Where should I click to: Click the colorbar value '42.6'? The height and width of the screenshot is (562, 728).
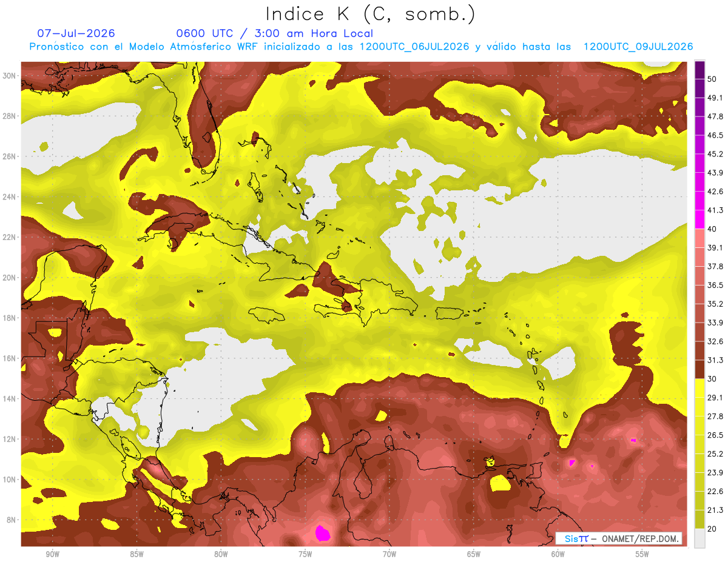coord(715,192)
